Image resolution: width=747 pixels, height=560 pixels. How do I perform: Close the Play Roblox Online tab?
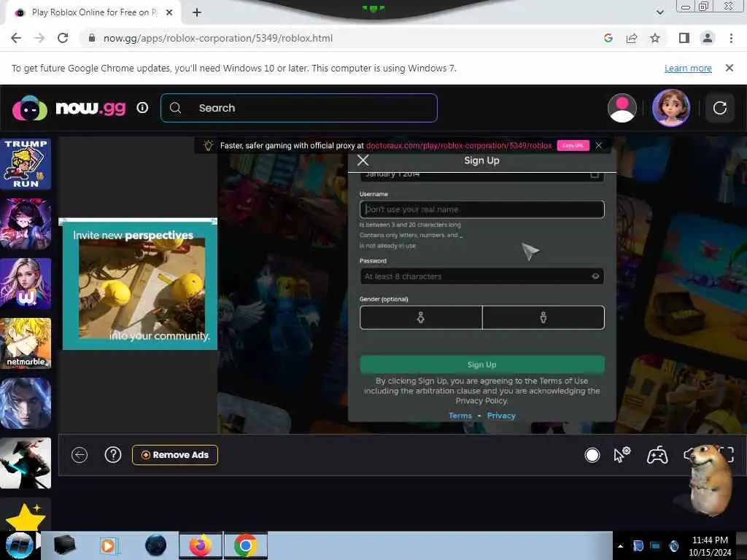169,12
